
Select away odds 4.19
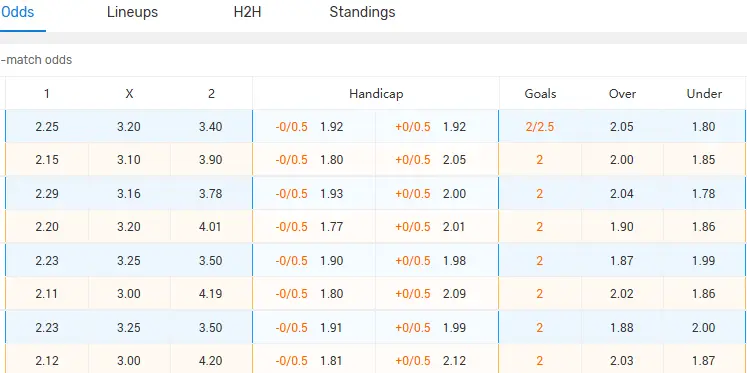coord(211,293)
